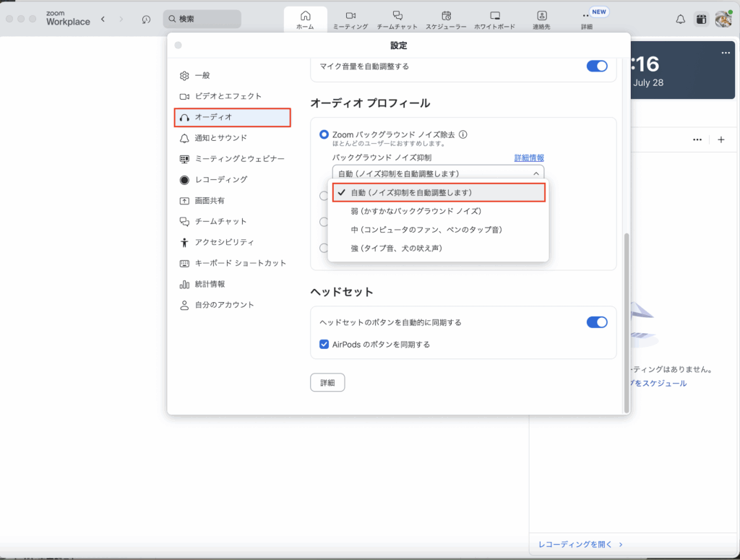
Task: Toggle ヘッドセットのボタンを自動的に同期する switch
Action: pyautogui.click(x=597, y=322)
